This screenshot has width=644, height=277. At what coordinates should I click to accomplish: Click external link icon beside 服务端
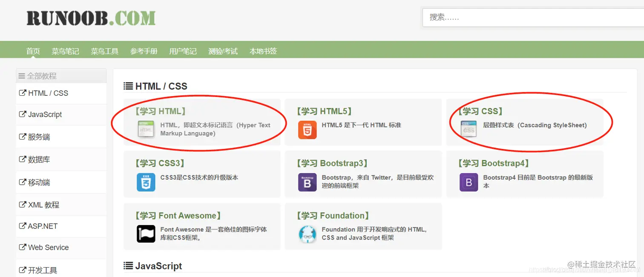pos(23,137)
